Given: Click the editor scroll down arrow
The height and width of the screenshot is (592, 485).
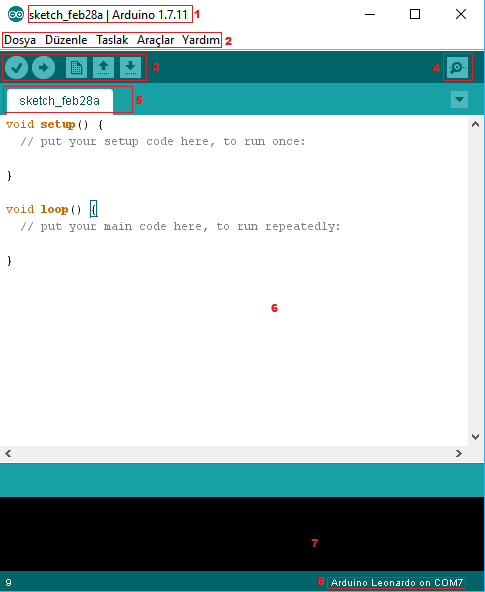Looking at the screenshot, I should (476, 437).
